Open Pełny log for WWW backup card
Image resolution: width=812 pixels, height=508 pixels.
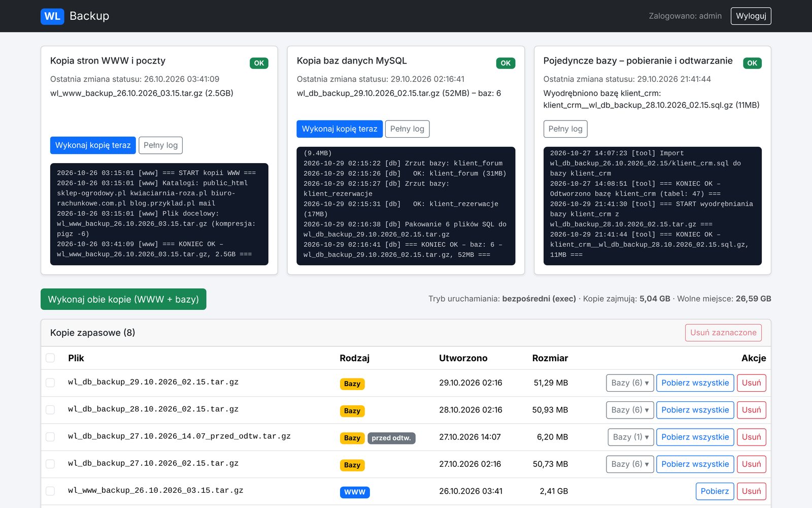(160, 145)
